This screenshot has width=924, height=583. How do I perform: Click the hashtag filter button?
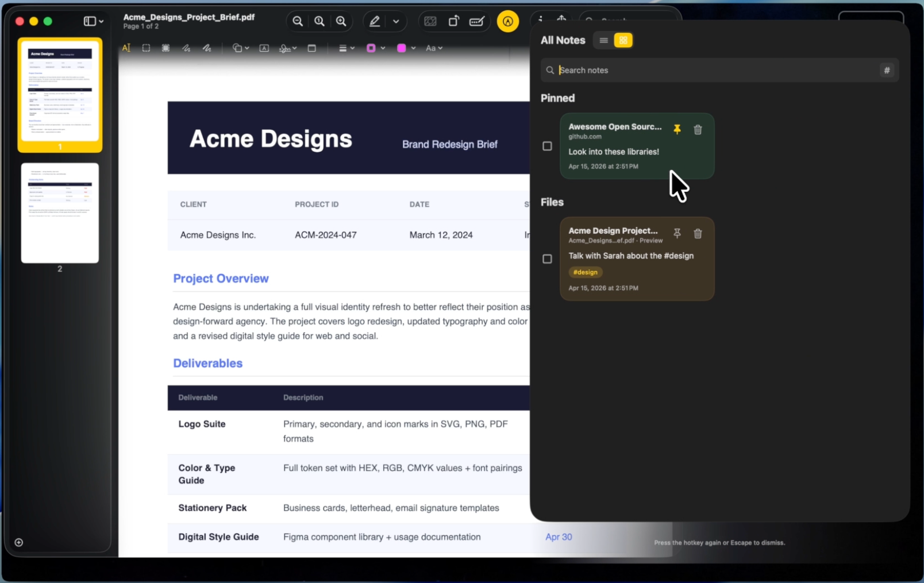[x=887, y=70]
